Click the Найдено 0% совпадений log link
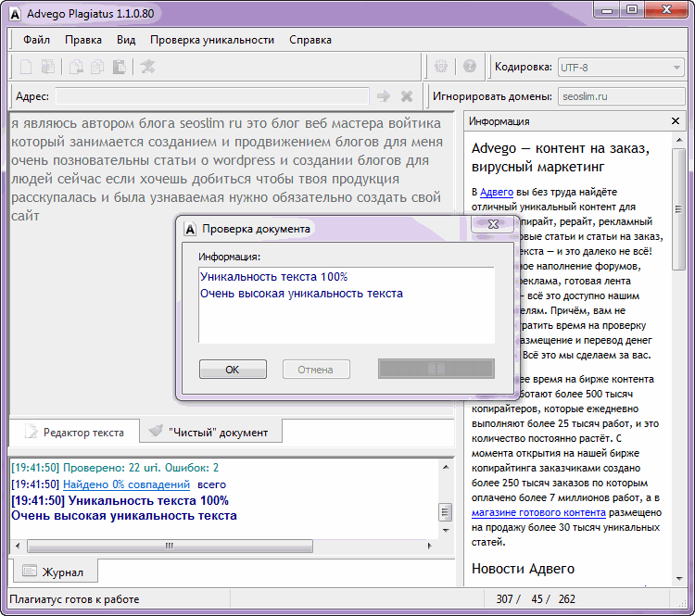The width and height of the screenshot is (695, 616). pyautogui.click(x=126, y=484)
